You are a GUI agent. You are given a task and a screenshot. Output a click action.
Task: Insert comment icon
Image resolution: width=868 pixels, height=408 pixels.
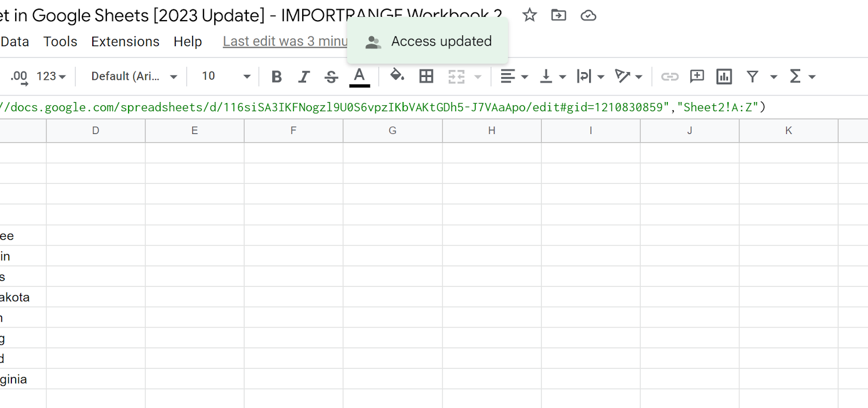697,76
